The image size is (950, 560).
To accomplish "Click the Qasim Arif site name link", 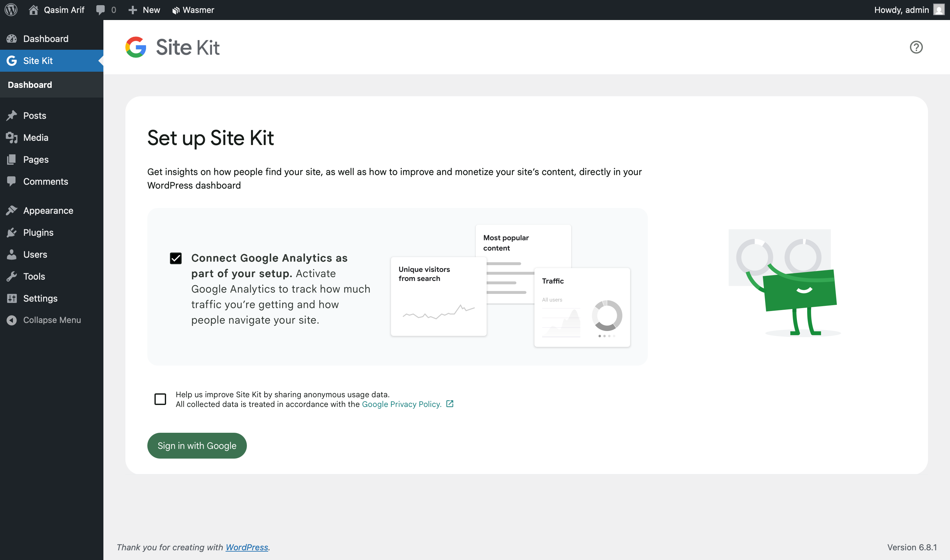I will tap(64, 10).
